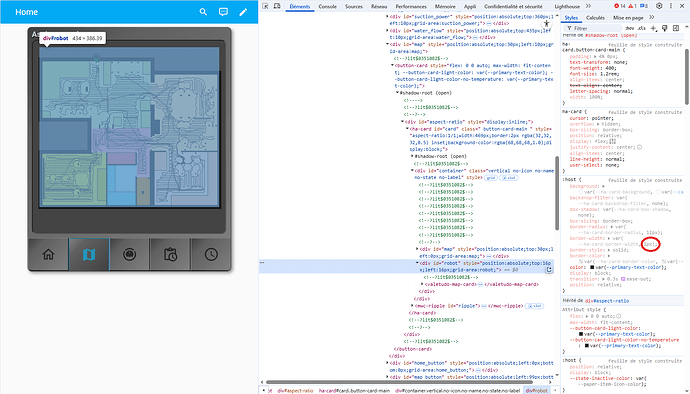Switch to the Sources tab

[x=354, y=7]
